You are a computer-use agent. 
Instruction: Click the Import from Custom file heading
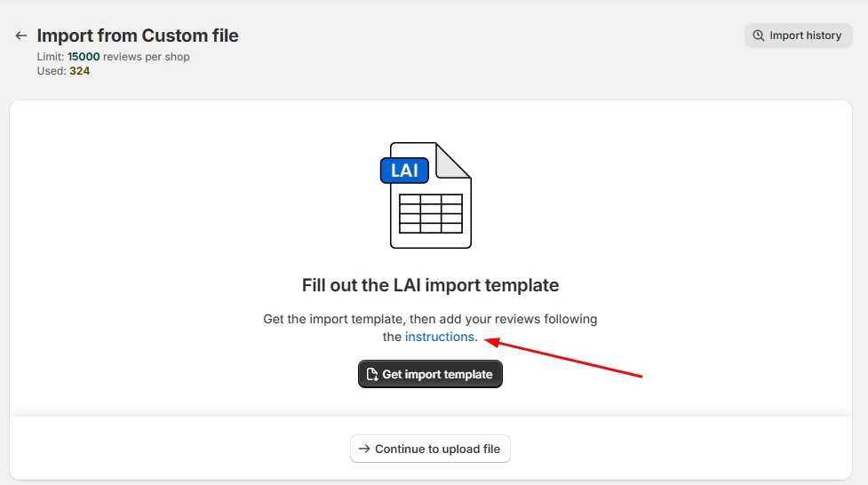138,36
